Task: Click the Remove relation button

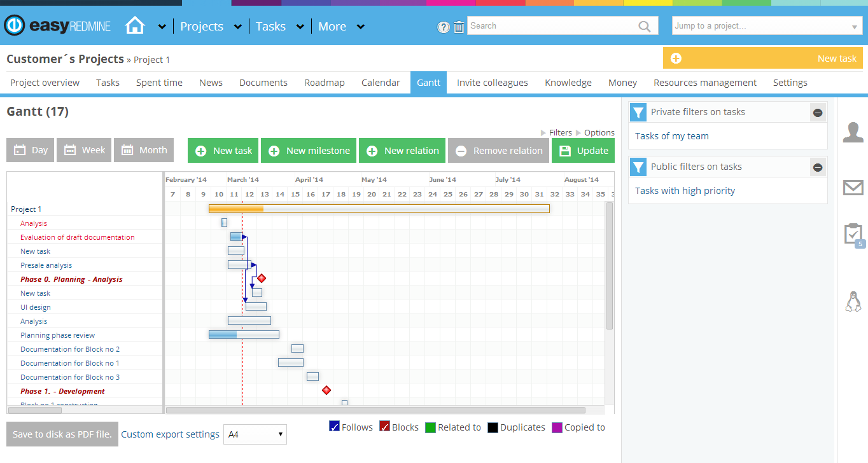Action: (498, 151)
